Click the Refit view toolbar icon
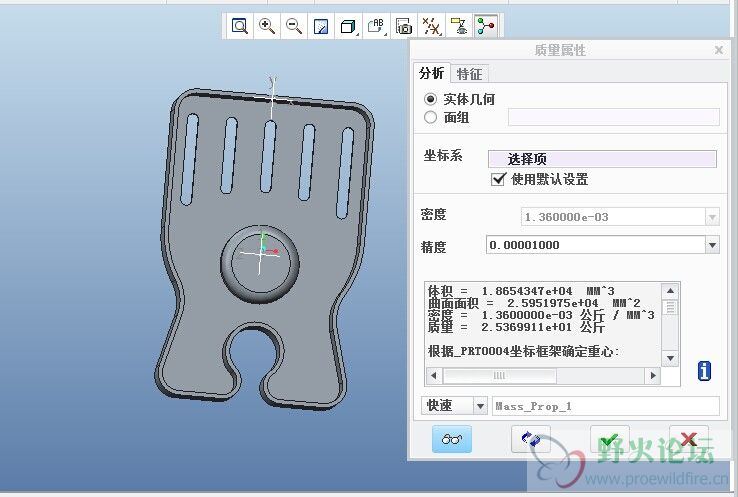The width and height of the screenshot is (738, 497). [240, 26]
